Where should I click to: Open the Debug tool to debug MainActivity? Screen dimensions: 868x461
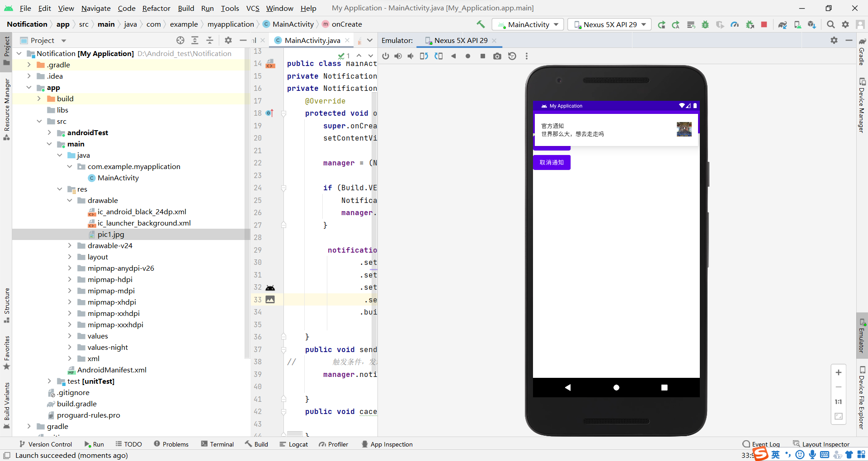click(x=705, y=24)
